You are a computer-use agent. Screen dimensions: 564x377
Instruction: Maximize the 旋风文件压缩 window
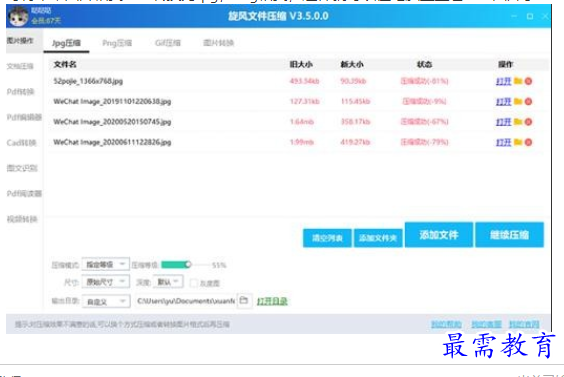click(x=529, y=16)
